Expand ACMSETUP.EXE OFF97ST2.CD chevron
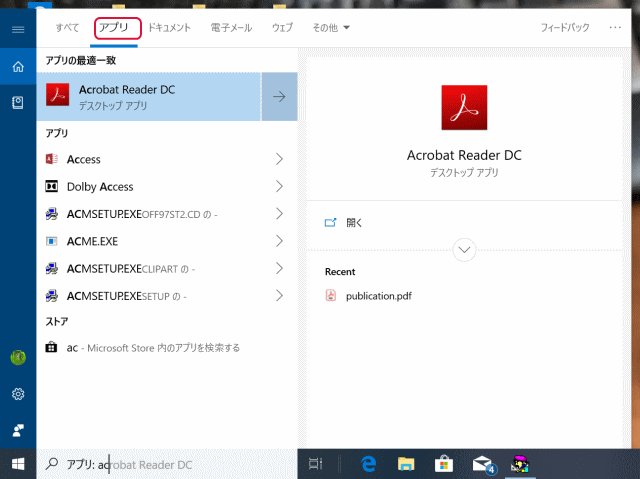Viewport: 640px width, 479px height. tap(279, 214)
